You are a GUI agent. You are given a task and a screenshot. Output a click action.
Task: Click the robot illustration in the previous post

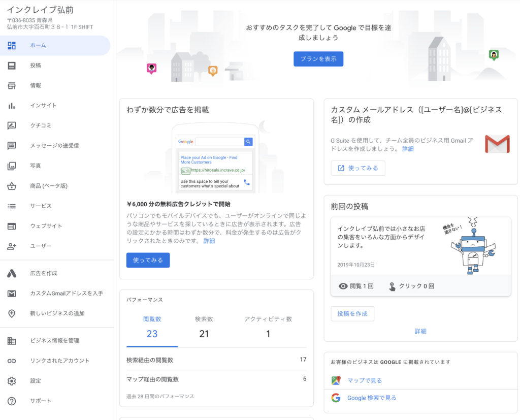click(x=473, y=246)
